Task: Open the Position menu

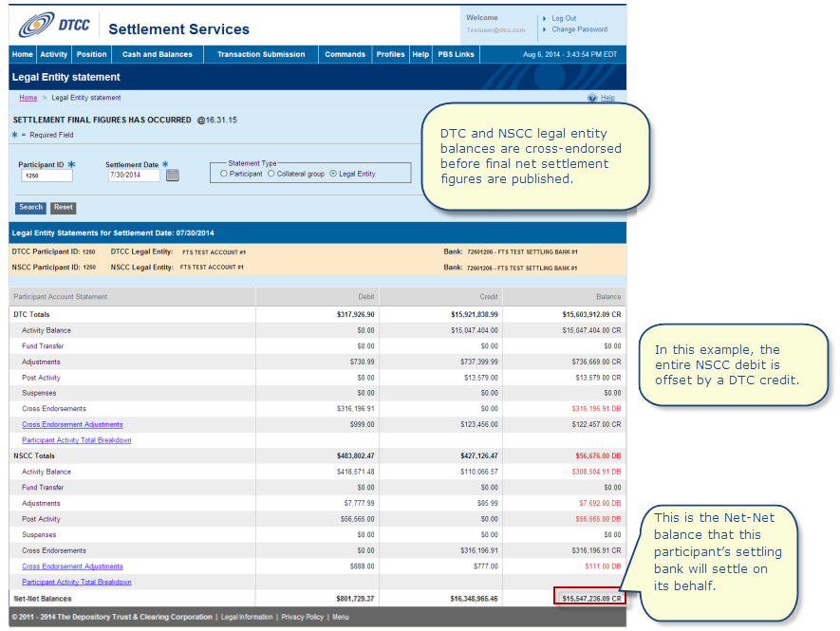Action: [92, 54]
